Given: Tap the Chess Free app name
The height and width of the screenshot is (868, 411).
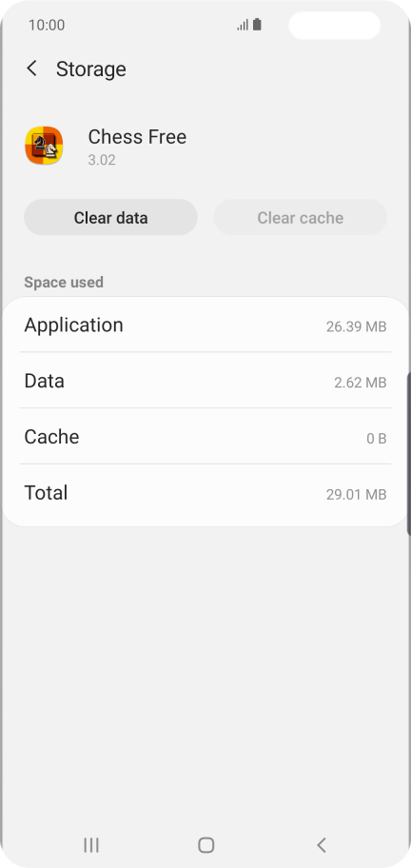Looking at the screenshot, I should 137,137.
